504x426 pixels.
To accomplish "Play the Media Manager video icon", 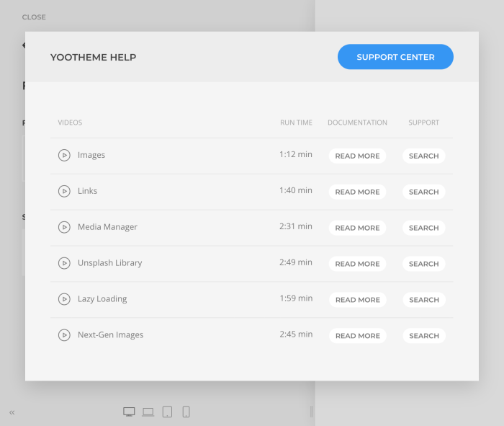I will tap(64, 227).
